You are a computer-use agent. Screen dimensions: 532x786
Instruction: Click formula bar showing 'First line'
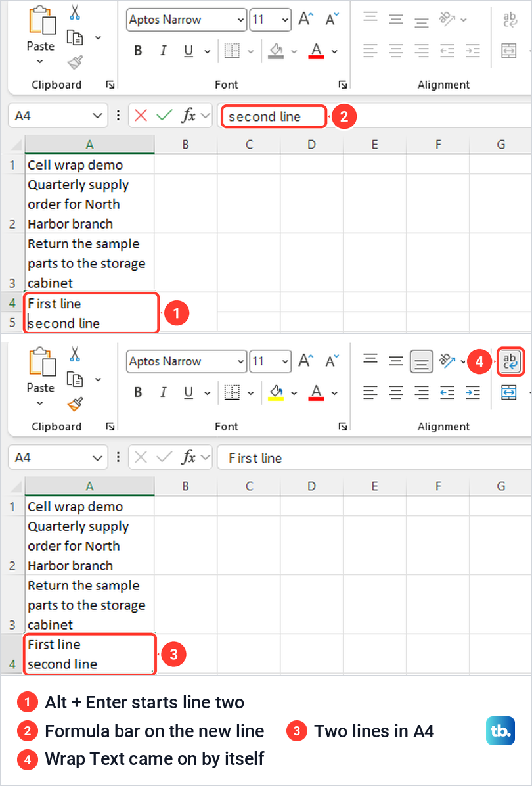374,457
